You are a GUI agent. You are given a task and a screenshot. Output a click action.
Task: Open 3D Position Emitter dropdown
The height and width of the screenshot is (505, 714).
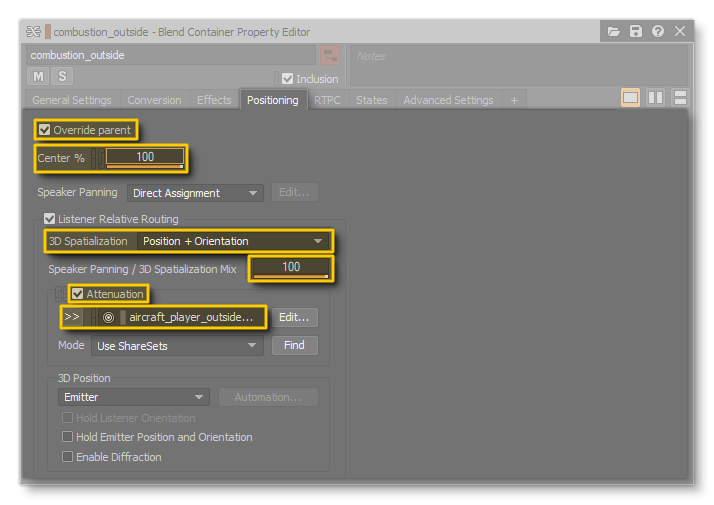[x=134, y=397]
